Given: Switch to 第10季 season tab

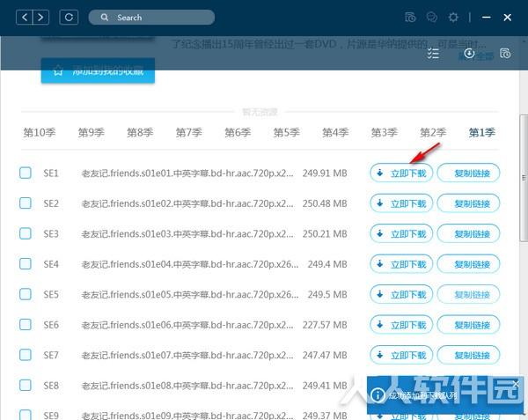Looking at the screenshot, I should (x=40, y=132).
